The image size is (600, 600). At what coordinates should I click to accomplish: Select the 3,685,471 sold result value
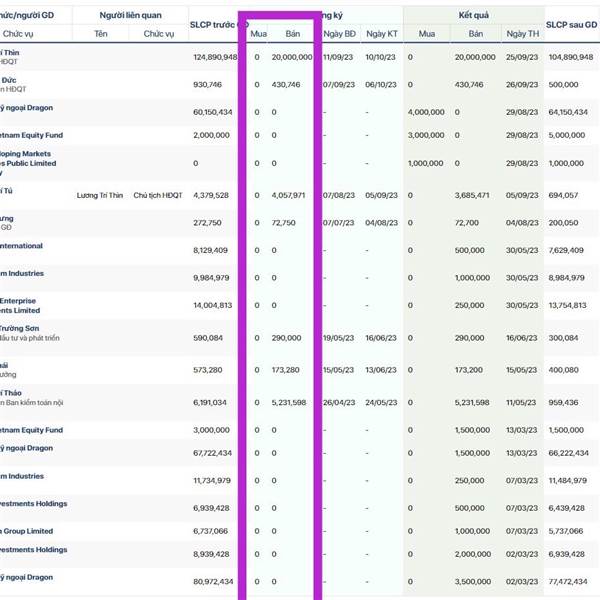pyautogui.click(x=475, y=195)
